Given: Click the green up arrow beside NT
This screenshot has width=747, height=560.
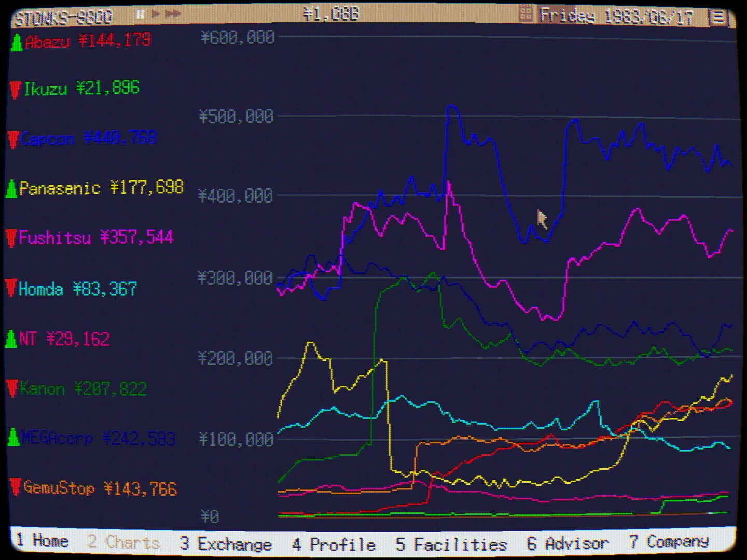Looking at the screenshot, I should click(11, 339).
